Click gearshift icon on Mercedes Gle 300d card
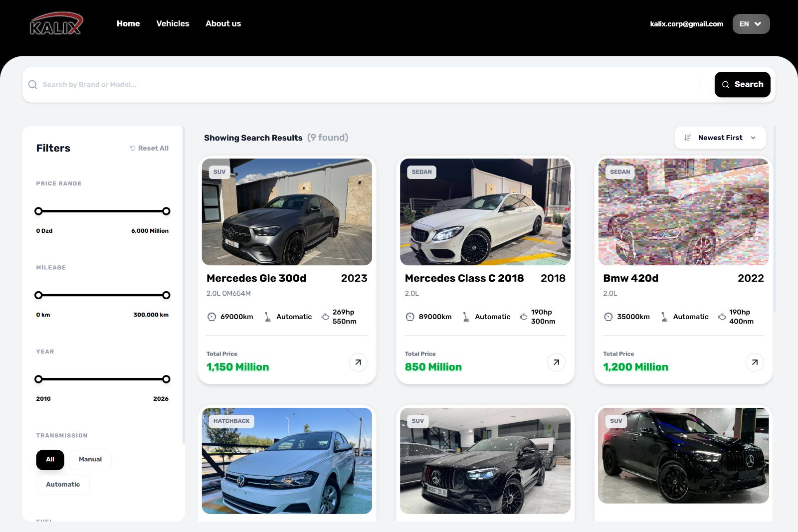 tap(267, 317)
